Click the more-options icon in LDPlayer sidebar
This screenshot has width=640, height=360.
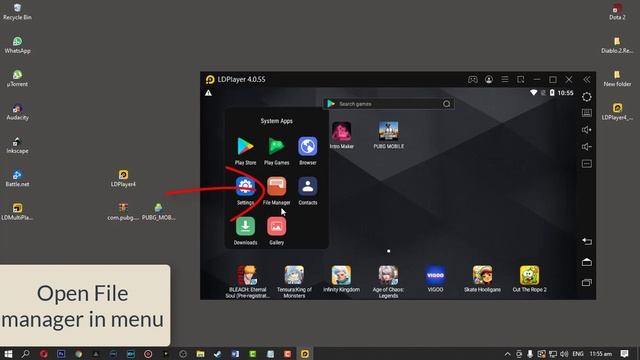587,164
